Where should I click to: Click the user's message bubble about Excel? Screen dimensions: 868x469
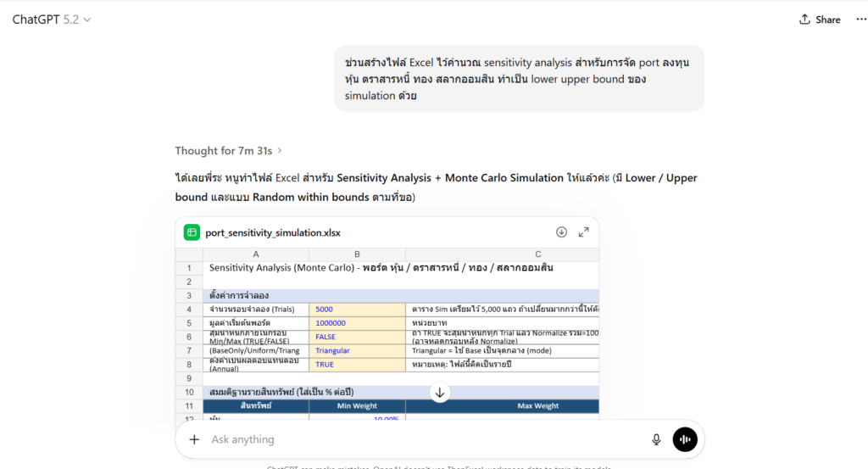(520, 79)
